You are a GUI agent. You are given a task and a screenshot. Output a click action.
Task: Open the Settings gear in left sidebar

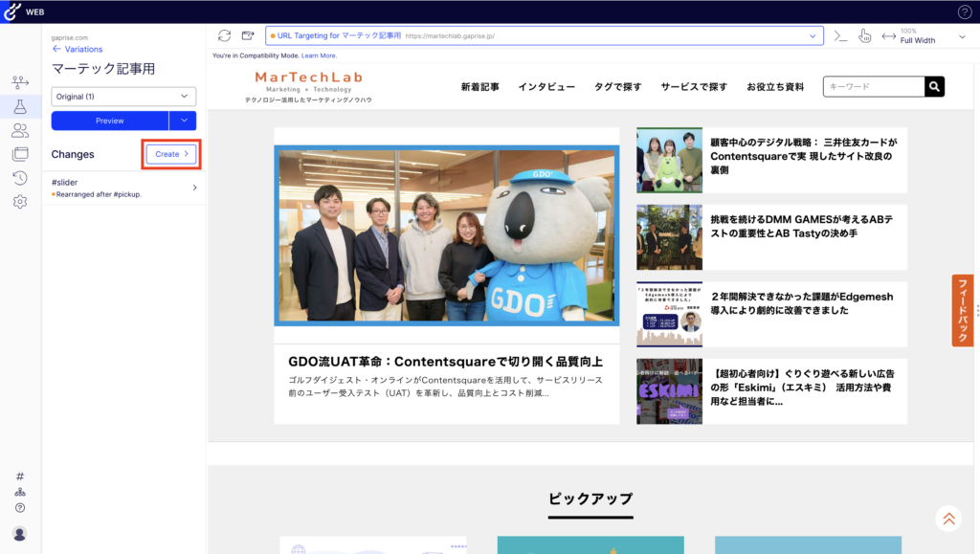tap(20, 201)
